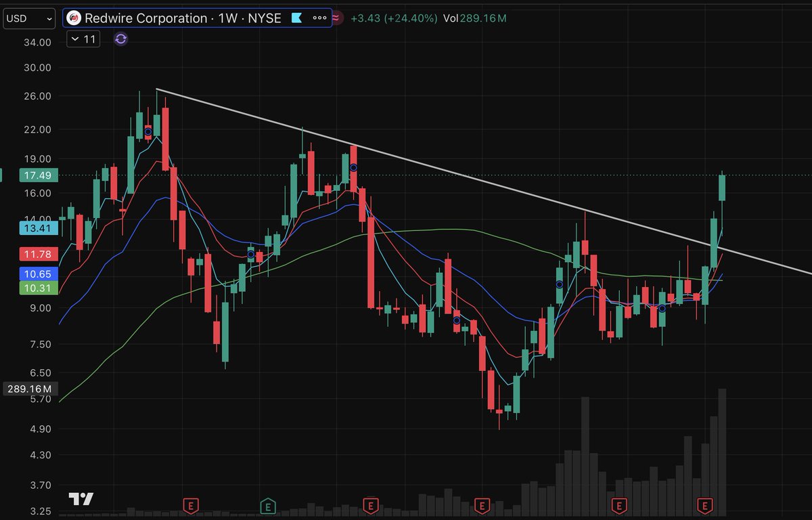Collapse the 11 indicators legend
This screenshot has width=812, height=520.
(83, 39)
